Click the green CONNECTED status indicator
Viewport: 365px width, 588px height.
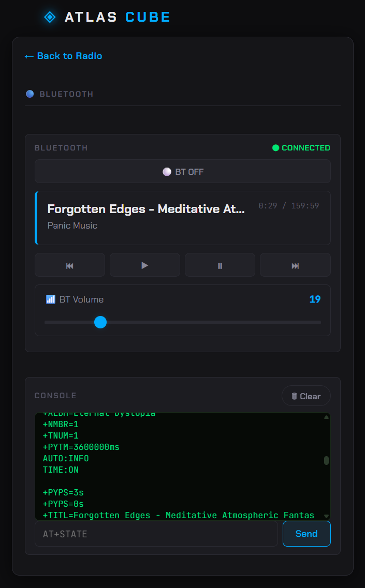pyautogui.click(x=301, y=148)
